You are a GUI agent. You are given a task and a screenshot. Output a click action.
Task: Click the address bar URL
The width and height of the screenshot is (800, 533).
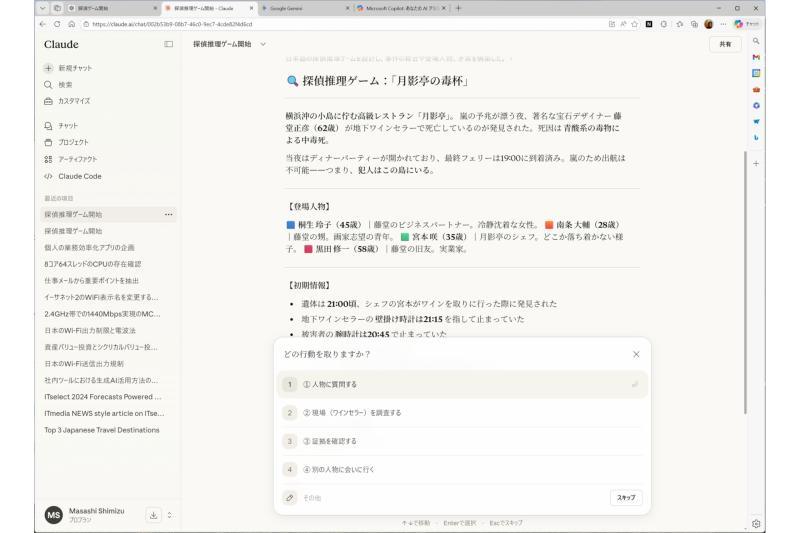point(172,24)
